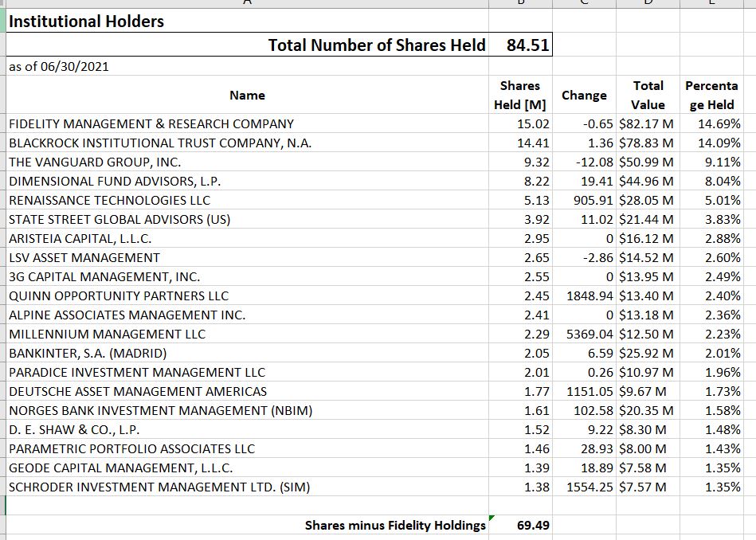The height and width of the screenshot is (540, 756).
Task: Click the Name column header cell
Action: click(247, 95)
